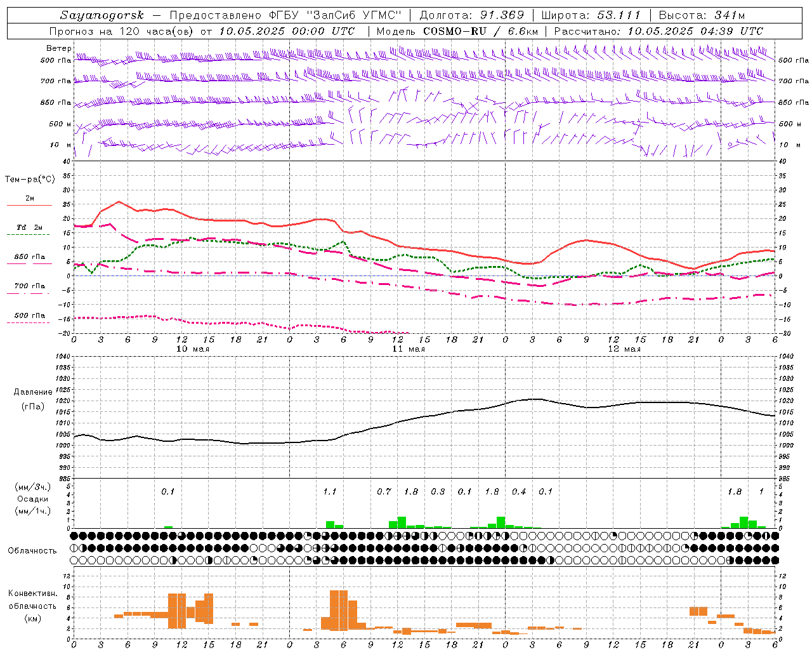Click the '(км)' convective height unit

point(33,618)
